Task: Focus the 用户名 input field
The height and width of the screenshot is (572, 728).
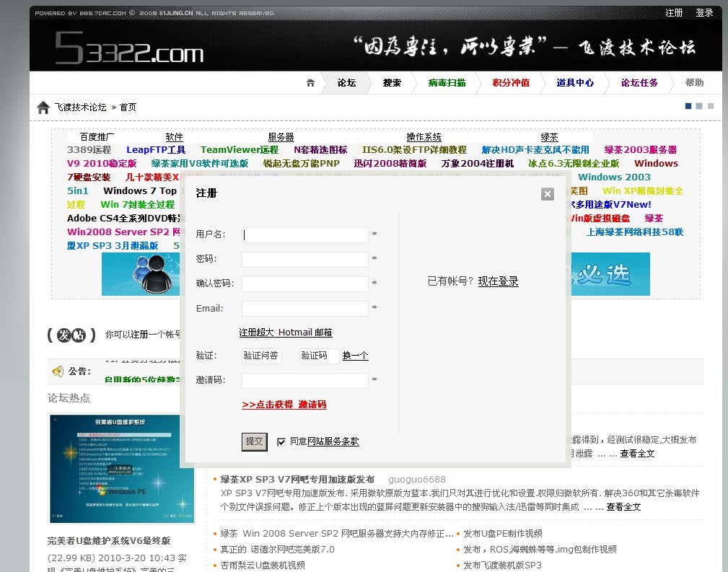Action: tap(304, 234)
